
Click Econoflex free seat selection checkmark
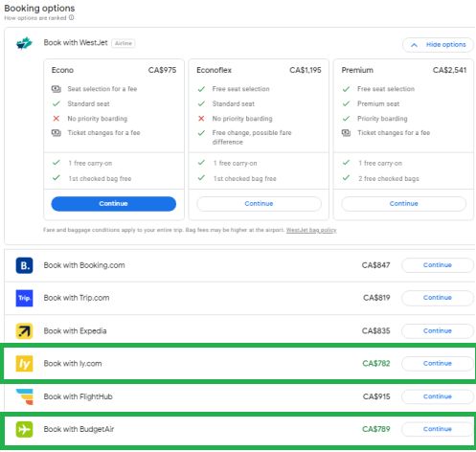[x=201, y=89]
